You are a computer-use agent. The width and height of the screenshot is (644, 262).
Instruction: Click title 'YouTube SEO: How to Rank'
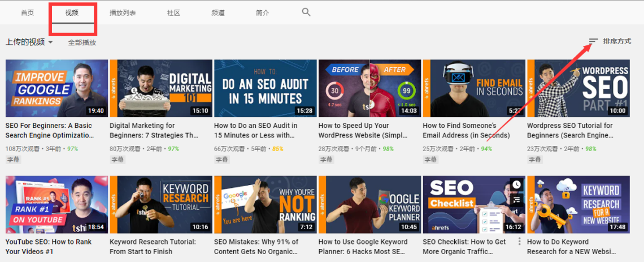(49, 247)
